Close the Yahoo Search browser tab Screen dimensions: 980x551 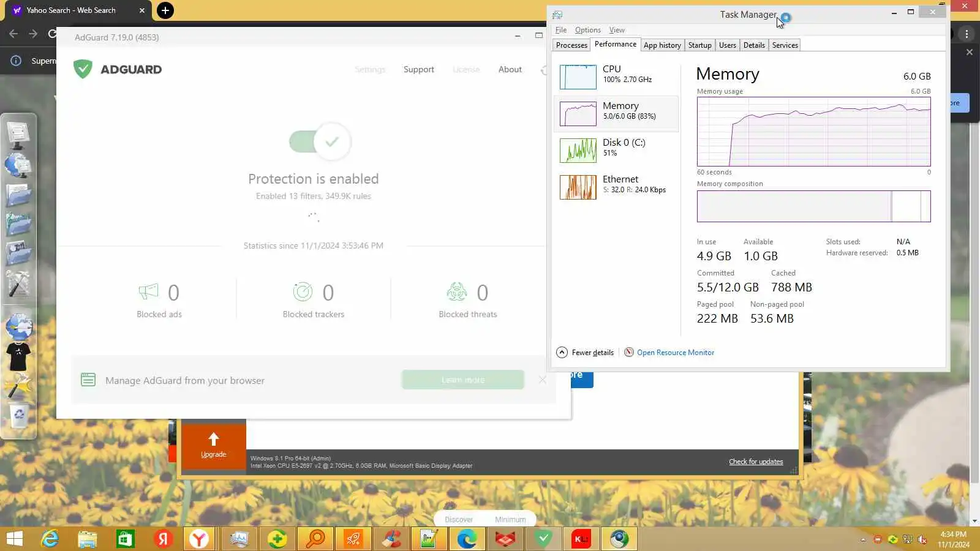pos(141,10)
